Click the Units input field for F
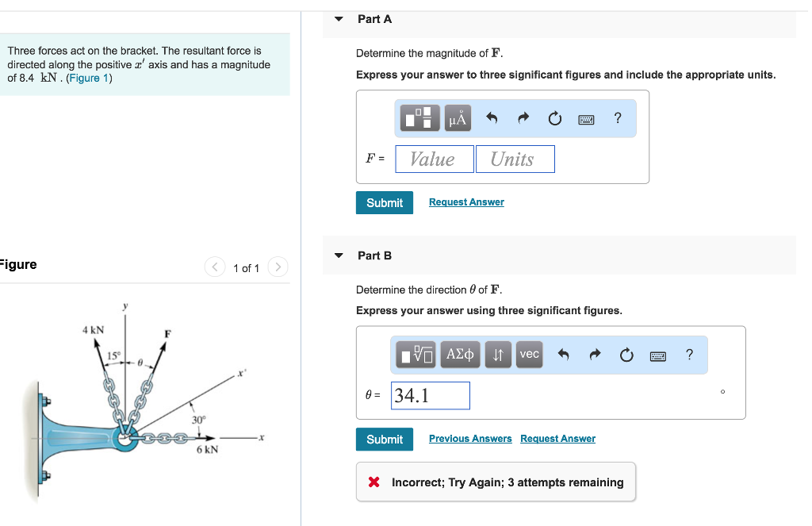 [x=515, y=159]
